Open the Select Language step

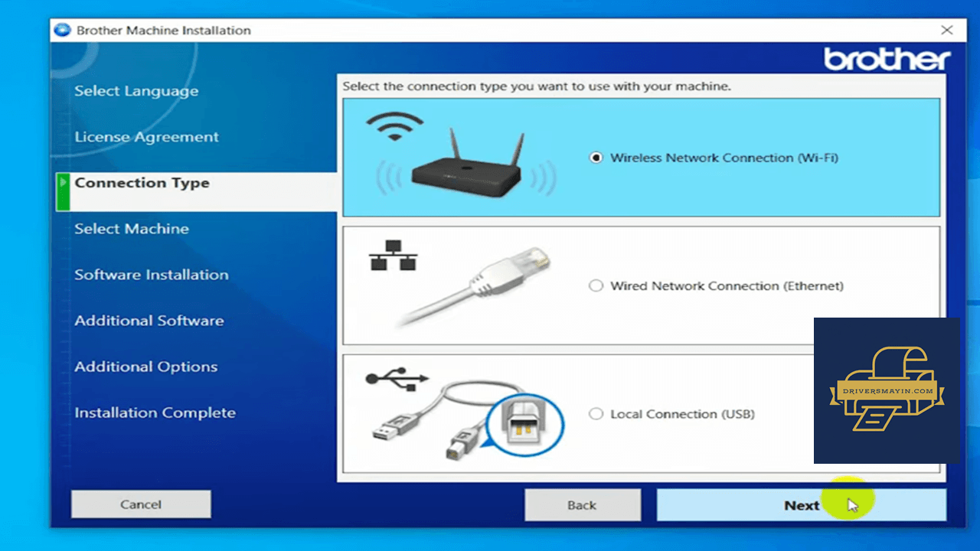point(136,91)
